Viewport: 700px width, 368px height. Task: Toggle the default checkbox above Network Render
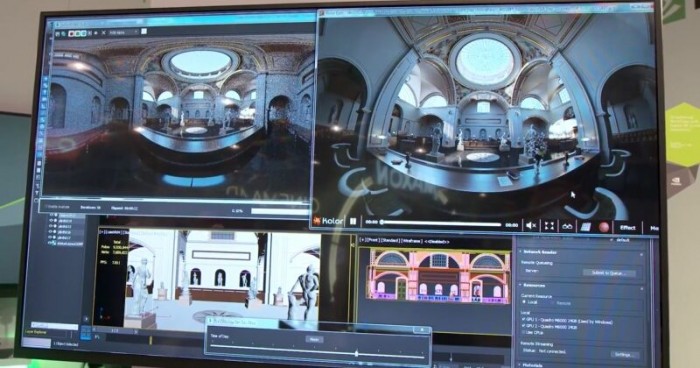tap(611, 240)
